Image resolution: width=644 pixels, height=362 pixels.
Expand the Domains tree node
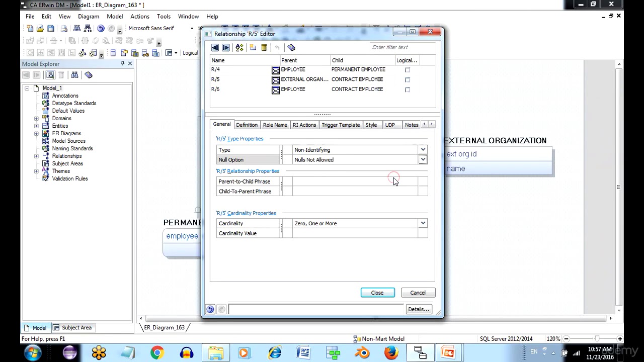36,118
